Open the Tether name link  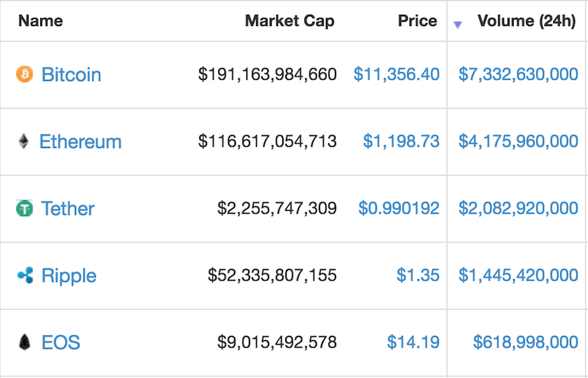click(68, 209)
